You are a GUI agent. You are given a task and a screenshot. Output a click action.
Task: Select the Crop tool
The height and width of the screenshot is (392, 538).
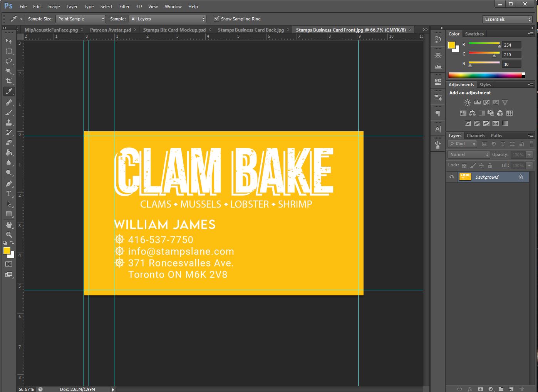coord(9,81)
